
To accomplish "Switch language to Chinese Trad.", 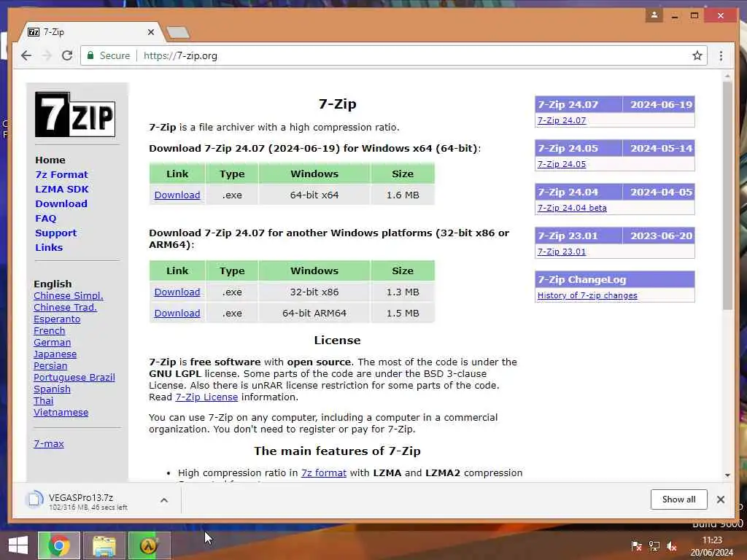I will click(65, 308).
